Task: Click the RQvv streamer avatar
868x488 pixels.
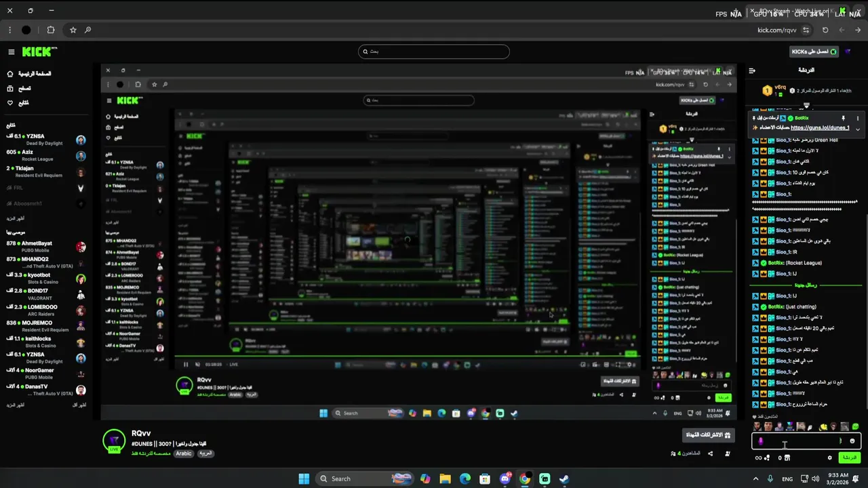Action: (x=114, y=441)
